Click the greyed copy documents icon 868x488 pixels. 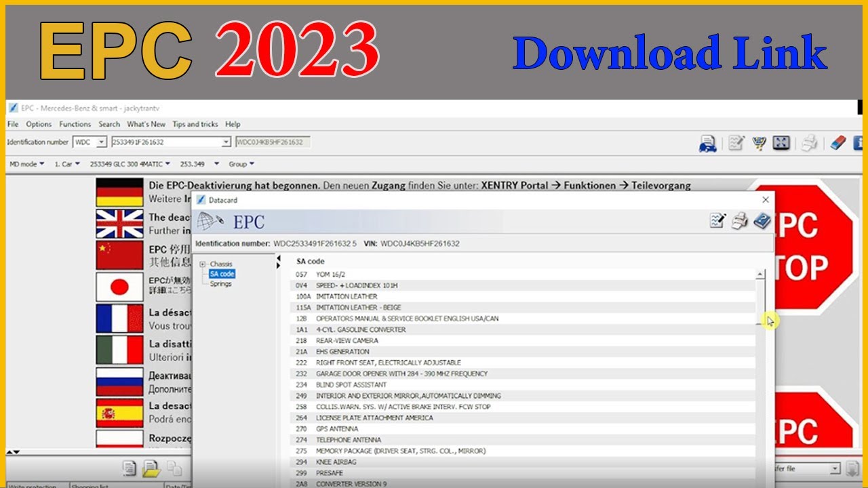click(x=174, y=468)
